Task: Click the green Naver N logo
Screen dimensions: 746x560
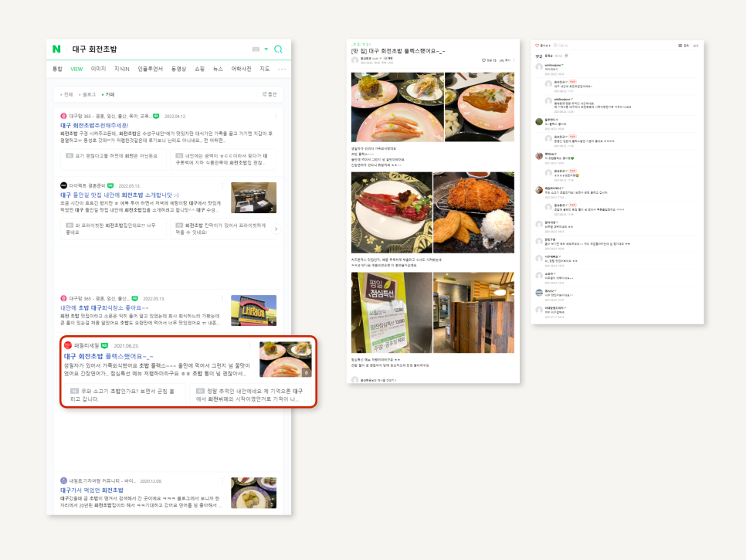Action: click(56, 49)
